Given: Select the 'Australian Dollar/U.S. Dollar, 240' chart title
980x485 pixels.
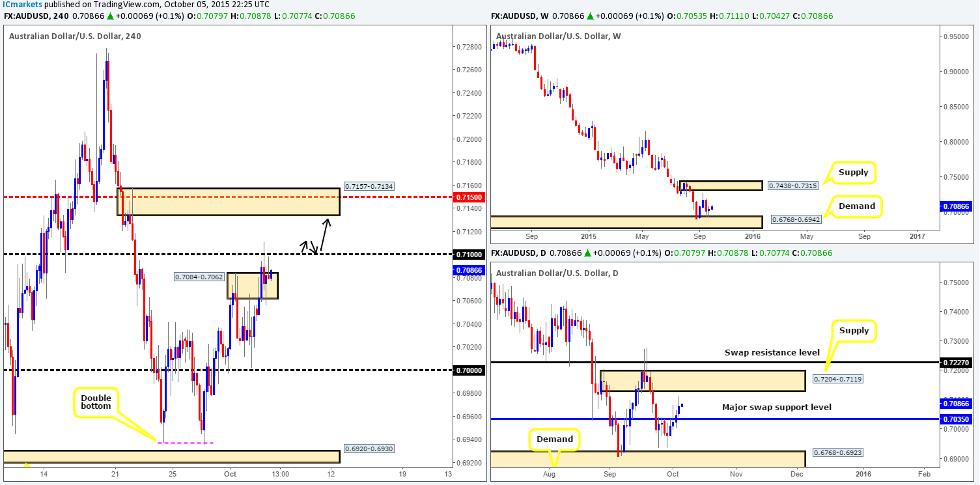Looking at the screenshot, I should pyautogui.click(x=75, y=36).
